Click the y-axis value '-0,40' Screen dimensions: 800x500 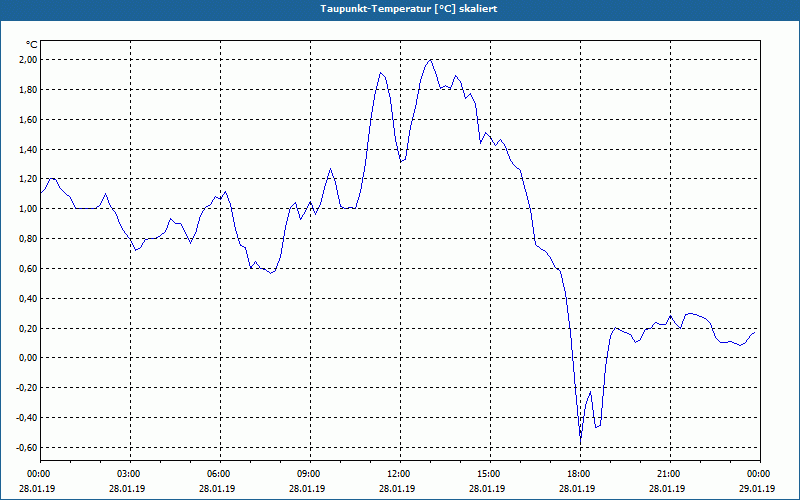click(x=27, y=418)
